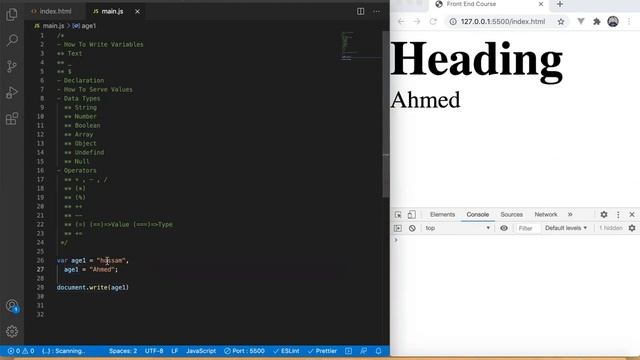Change LF end of line sequence
This screenshot has height=360, width=640.
(175, 351)
